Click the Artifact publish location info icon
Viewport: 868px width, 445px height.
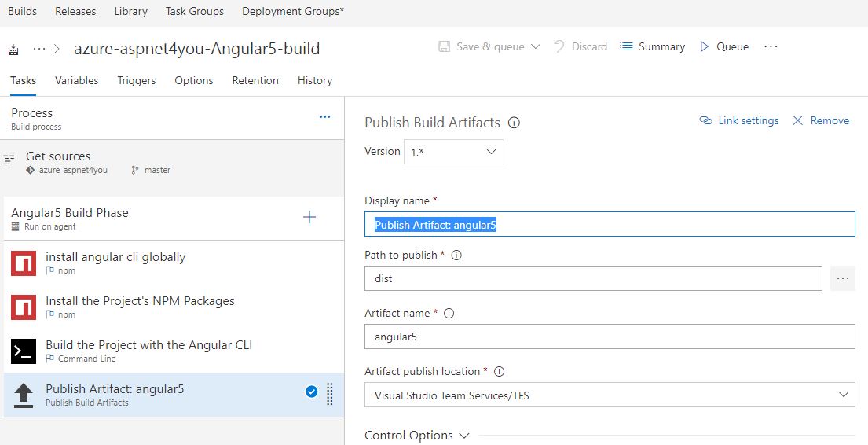(x=499, y=371)
